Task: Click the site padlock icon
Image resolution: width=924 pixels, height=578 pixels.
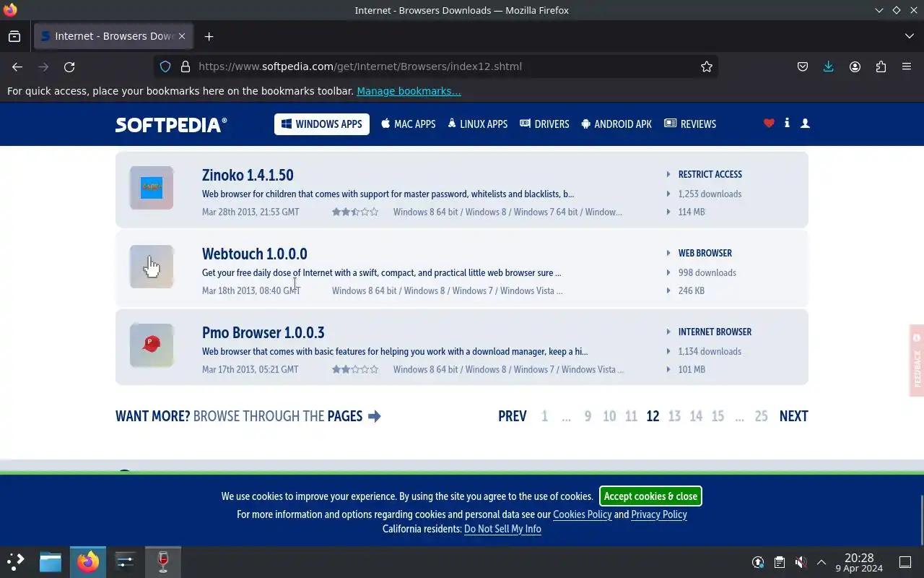Action: (x=186, y=66)
